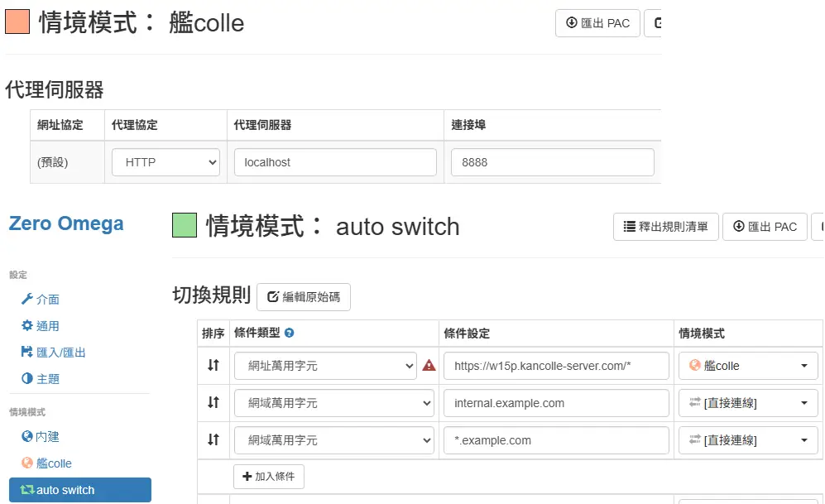Select the 艦colle profile in sidebar
The image size is (825, 504).
point(46,463)
